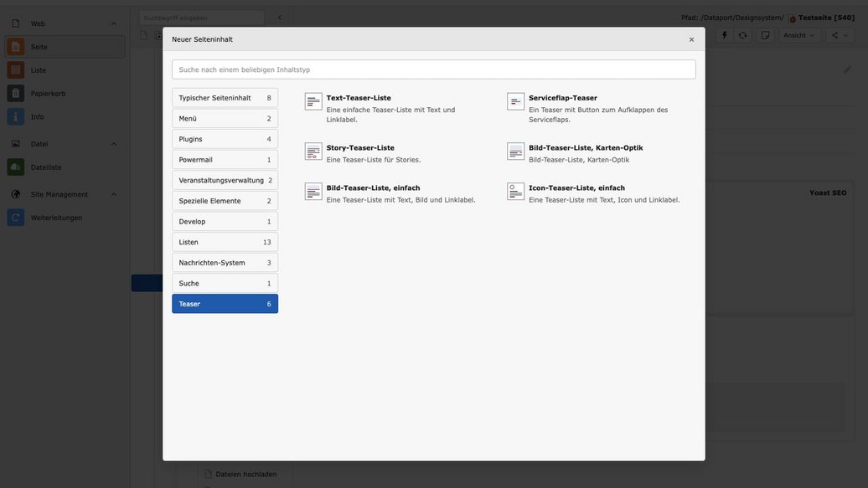Screen dimensions: 868x488
Task: Pick the Bild-Teaser-Liste, Karten-Optik icon
Action: (515, 152)
